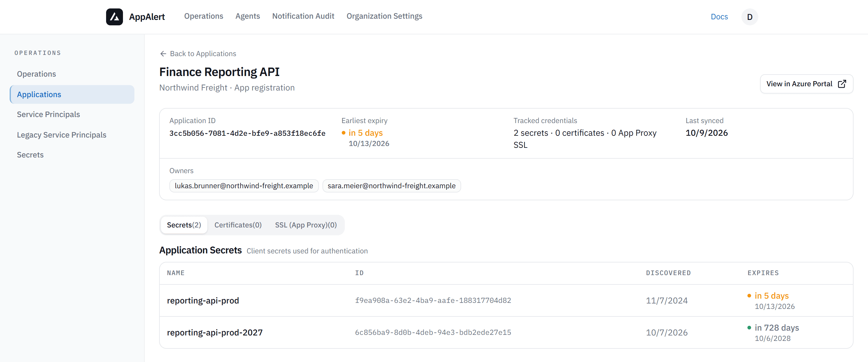Open Service Principals in sidebar
Viewport: 868px width, 362px height.
click(x=72, y=114)
